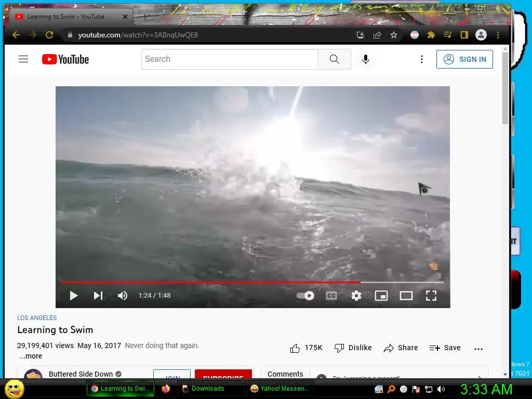This screenshot has height=399, width=532.
Task: Click the YouTube Search text box
Action: tap(230, 59)
